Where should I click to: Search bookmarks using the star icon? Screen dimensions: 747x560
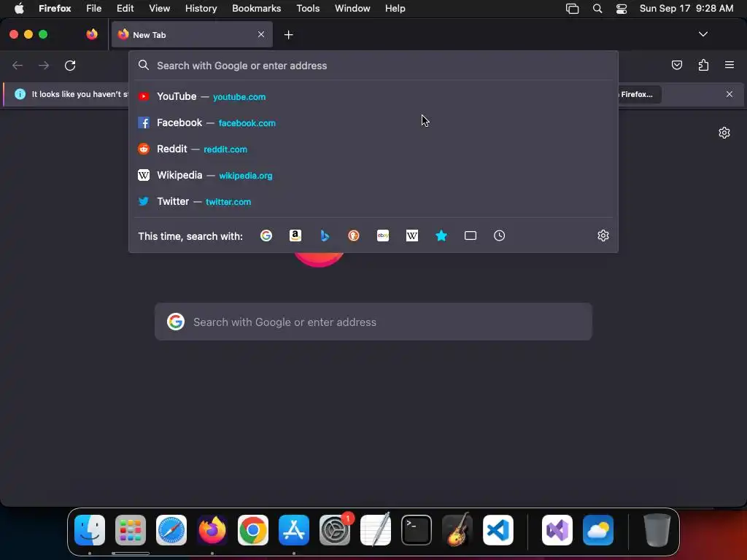[441, 236]
